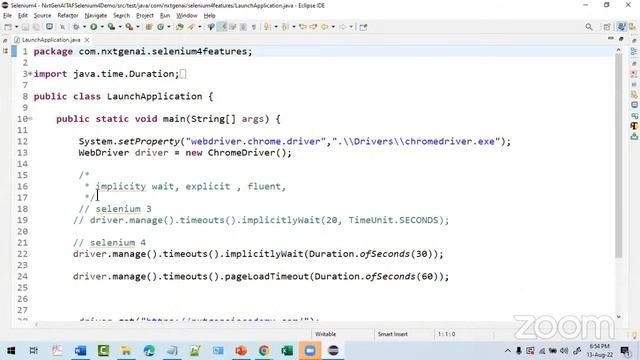Click the New Java Class icon

160,27
